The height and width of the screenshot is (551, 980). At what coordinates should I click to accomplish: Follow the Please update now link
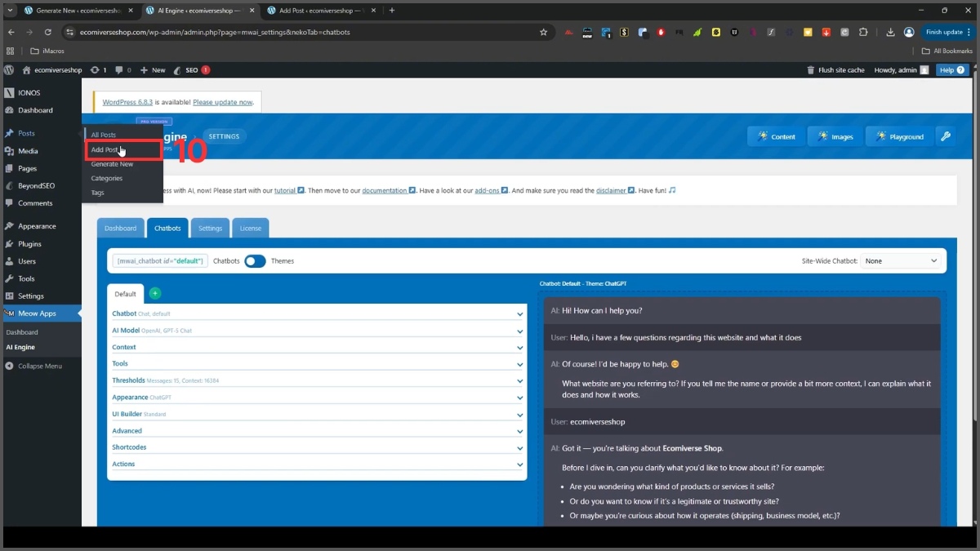pos(223,102)
